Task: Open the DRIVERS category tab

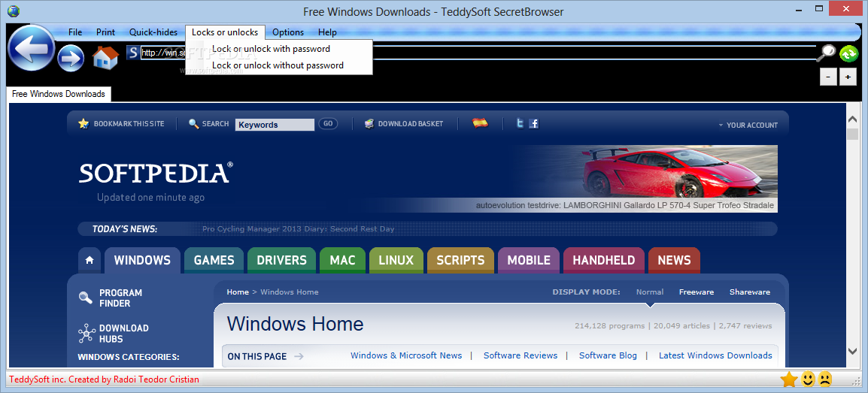Action: point(281,260)
